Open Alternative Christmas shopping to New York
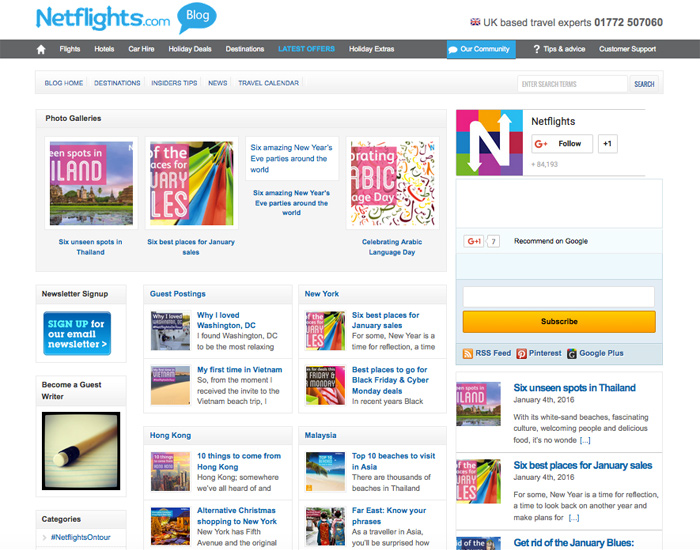 (237, 516)
